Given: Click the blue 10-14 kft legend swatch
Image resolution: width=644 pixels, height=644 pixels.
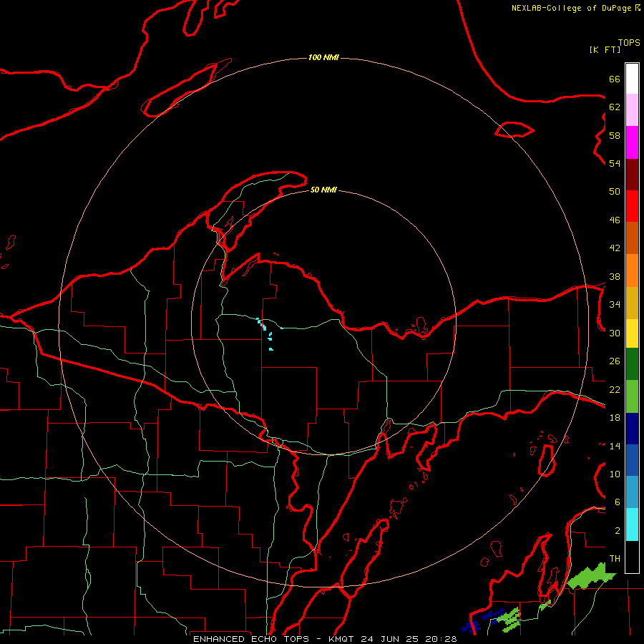Looking at the screenshot, I should tap(632, 460).
